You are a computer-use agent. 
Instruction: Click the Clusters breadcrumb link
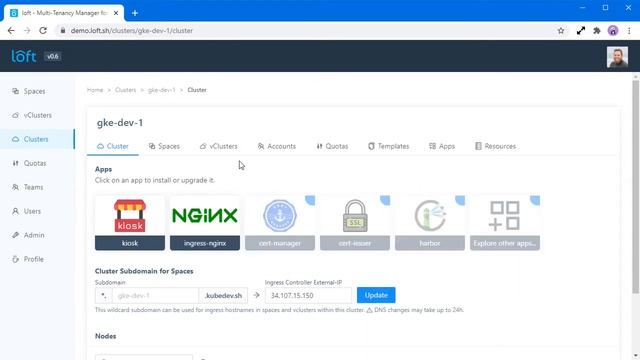coord(125,90)
